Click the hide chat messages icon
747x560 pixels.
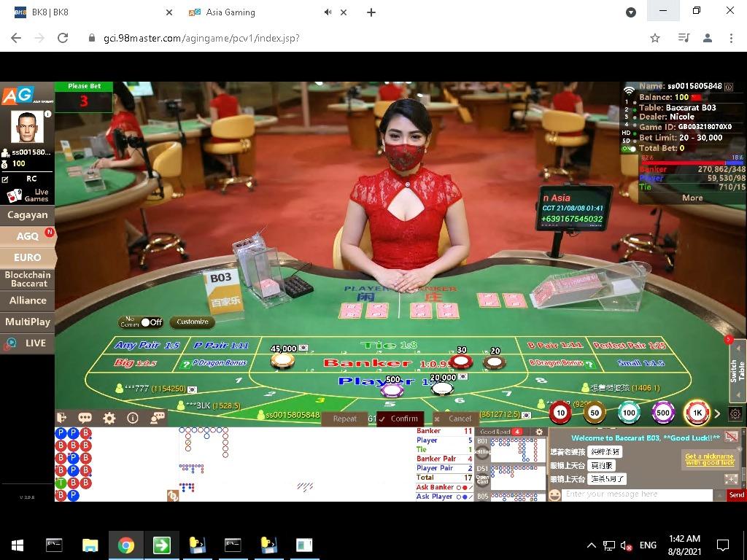pos(731,436)
